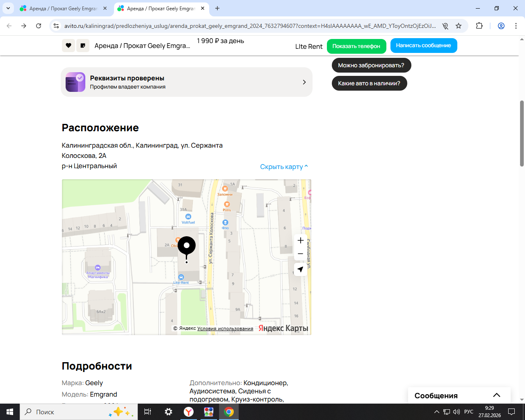Zoom out on the map

tap(301, 254)
